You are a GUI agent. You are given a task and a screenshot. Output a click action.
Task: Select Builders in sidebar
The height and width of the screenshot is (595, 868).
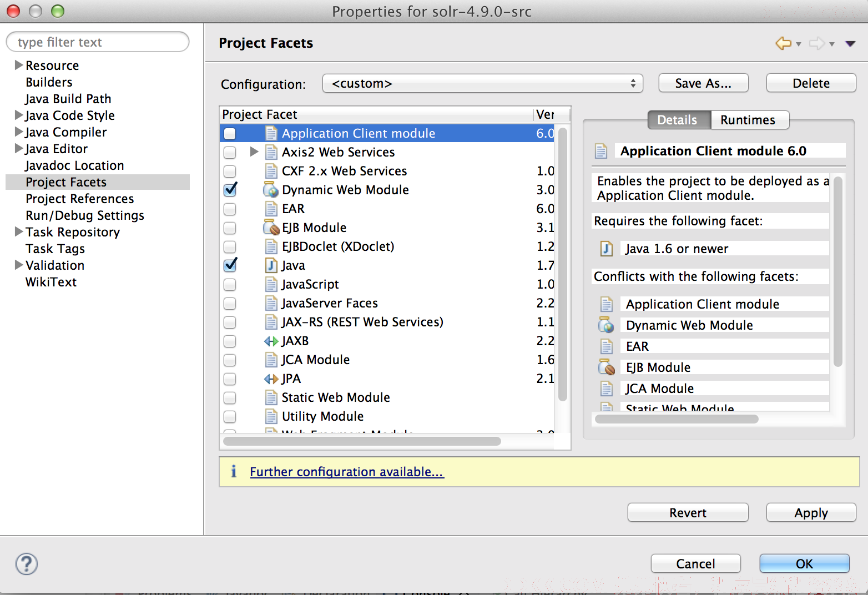(x=49, y=82)
